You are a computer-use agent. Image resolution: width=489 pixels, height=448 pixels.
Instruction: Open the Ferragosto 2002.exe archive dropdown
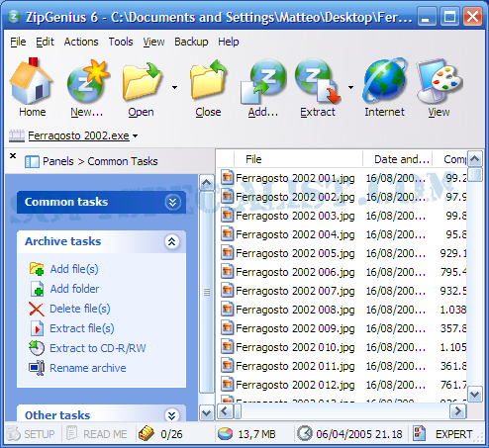136,135
